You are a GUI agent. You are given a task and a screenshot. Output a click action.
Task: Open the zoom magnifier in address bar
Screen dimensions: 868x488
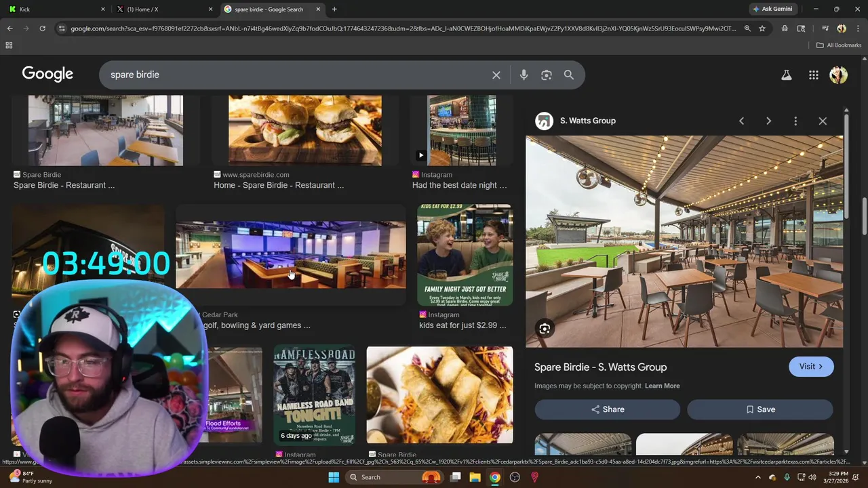pos(747,28)
